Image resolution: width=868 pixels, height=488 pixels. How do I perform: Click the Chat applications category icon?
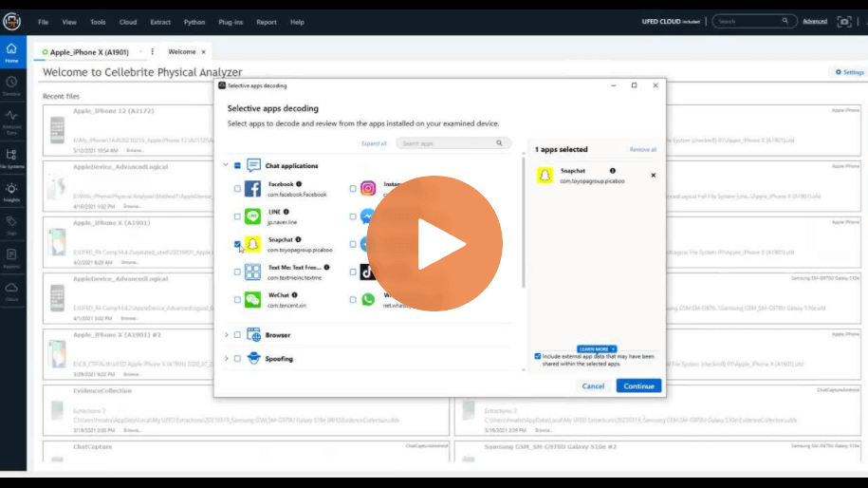pyautogui.click(x=253, y=165)
